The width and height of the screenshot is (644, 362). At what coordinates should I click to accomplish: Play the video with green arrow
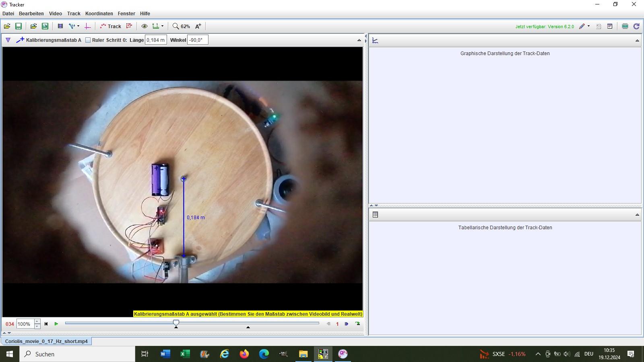(56, 324)
